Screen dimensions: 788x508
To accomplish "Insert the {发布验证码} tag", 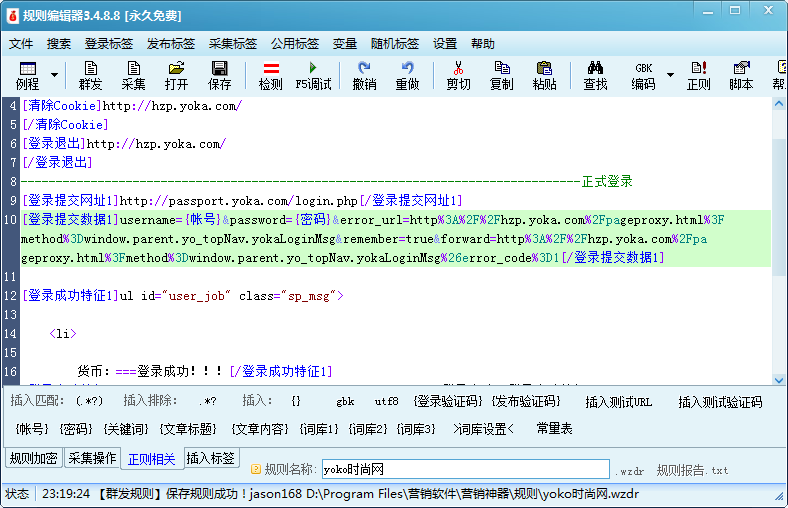I will pos(526,401).
